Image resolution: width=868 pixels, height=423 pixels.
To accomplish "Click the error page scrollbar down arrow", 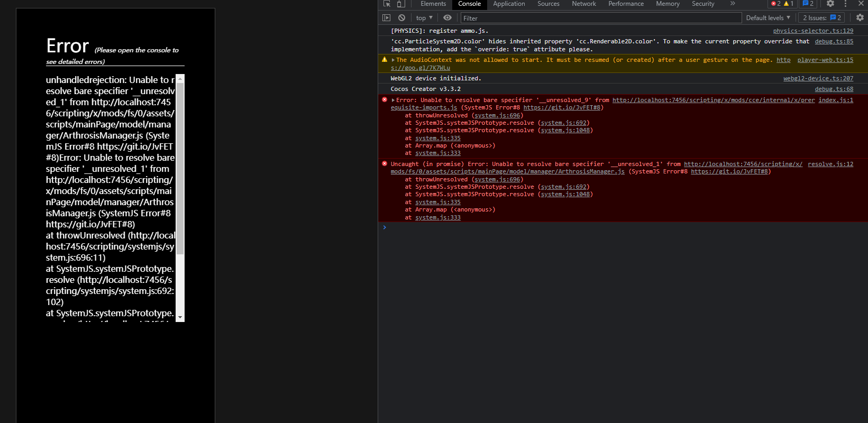I will [x=180, y=317].
